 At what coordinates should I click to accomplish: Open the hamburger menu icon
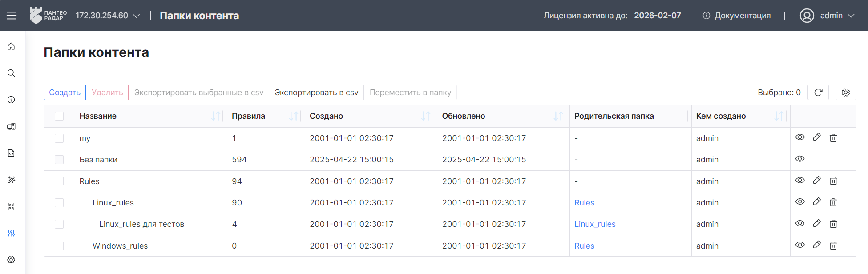12,16
